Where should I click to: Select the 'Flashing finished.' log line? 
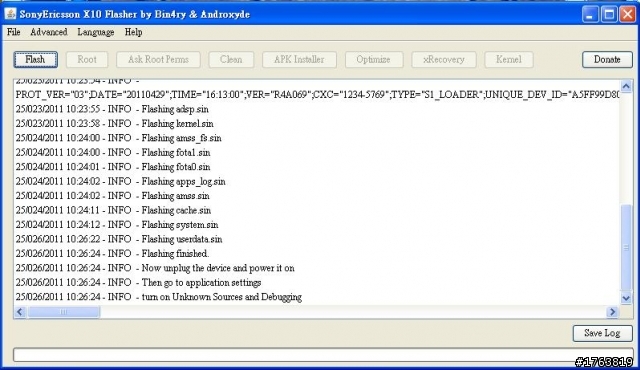pos(113,254)
